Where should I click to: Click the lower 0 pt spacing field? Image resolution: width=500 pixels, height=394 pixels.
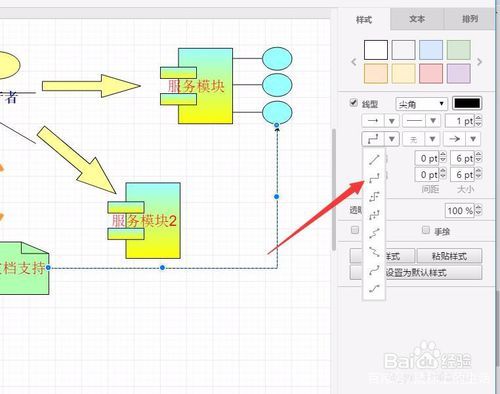[x=427, y=174]
